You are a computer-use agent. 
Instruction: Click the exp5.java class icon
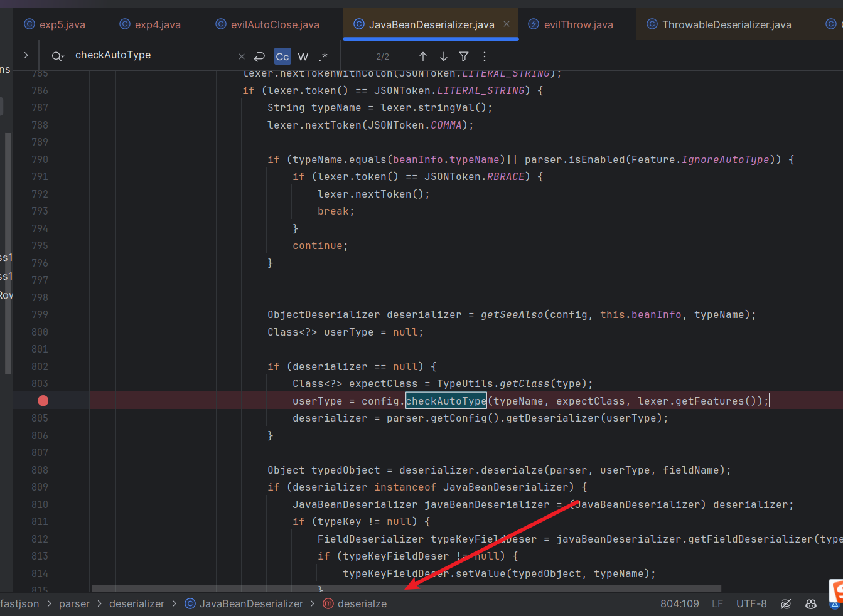click(x=29, y=24)
